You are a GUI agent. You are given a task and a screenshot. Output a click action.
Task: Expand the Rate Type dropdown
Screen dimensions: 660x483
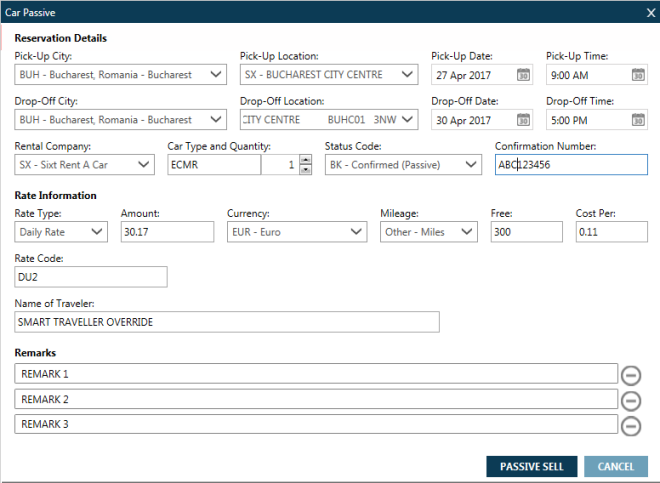tap(98, 232)
